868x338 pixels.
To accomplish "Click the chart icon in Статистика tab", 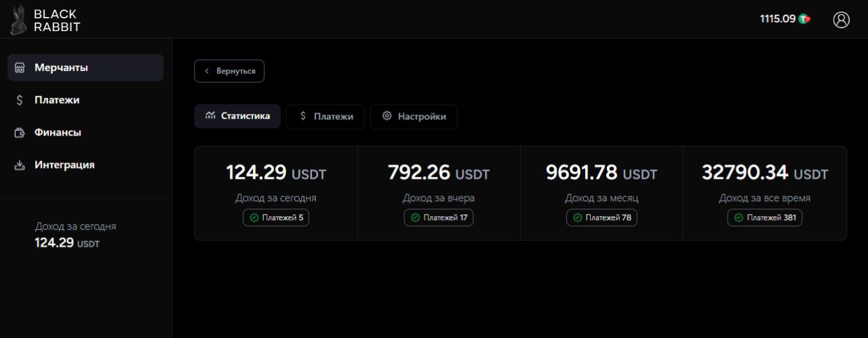I will click(210, 116).
